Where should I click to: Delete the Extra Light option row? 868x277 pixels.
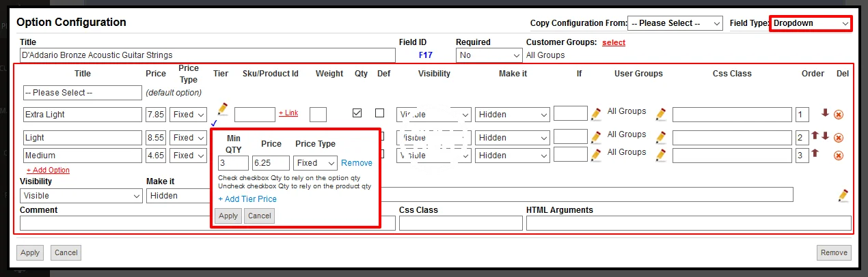(x=839, y=115)
